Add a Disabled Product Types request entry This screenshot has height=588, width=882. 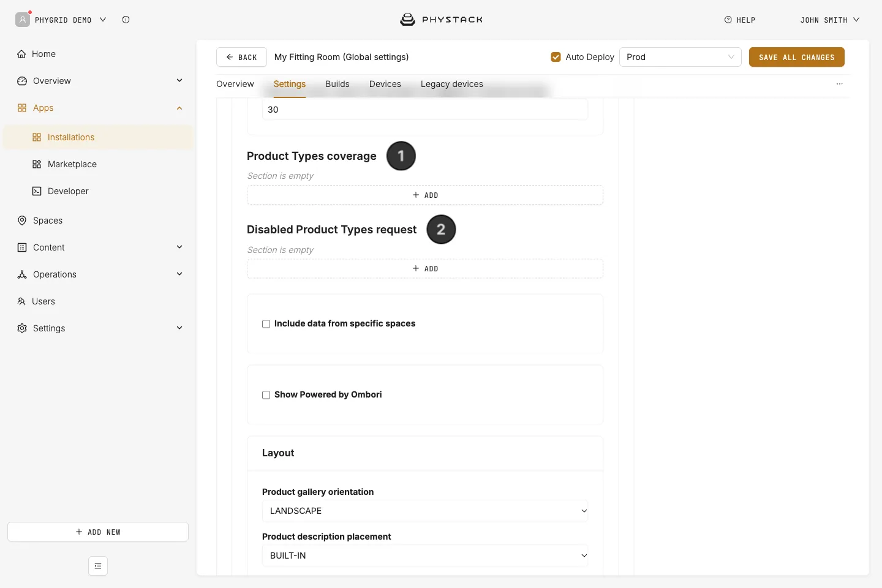coord(425,268)
